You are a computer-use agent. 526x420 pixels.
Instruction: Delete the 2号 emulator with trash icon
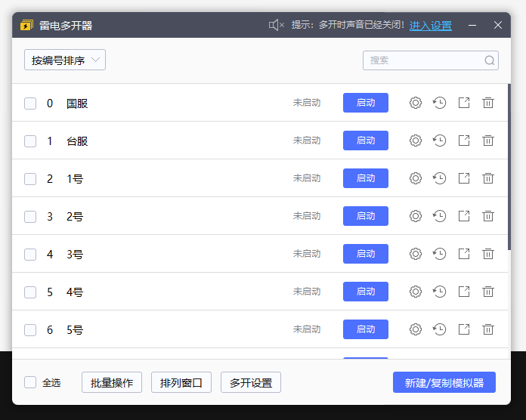[x=488, y=216]
